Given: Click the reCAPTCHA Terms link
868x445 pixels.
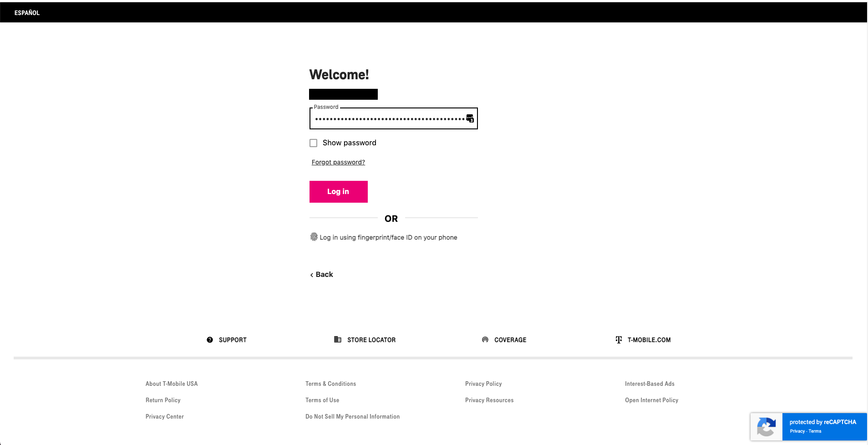Looking at the screenshot, I should point(815,431).
